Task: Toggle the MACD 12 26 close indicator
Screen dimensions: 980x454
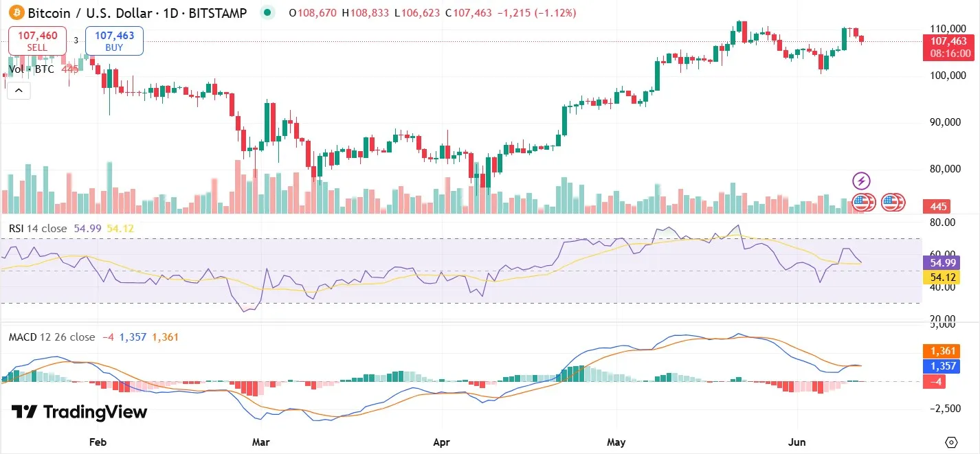Action: [52, 337]
